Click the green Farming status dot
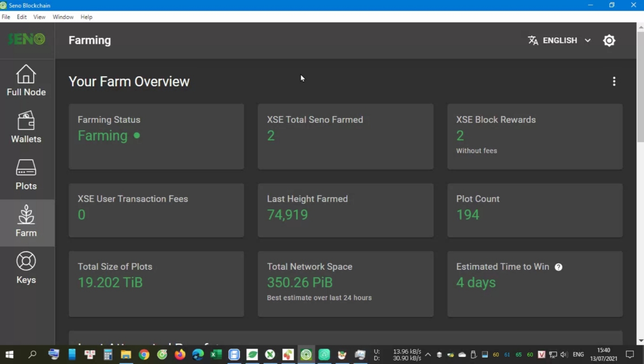This screenshot has width=644, height=364. click(x=137, y=135)
